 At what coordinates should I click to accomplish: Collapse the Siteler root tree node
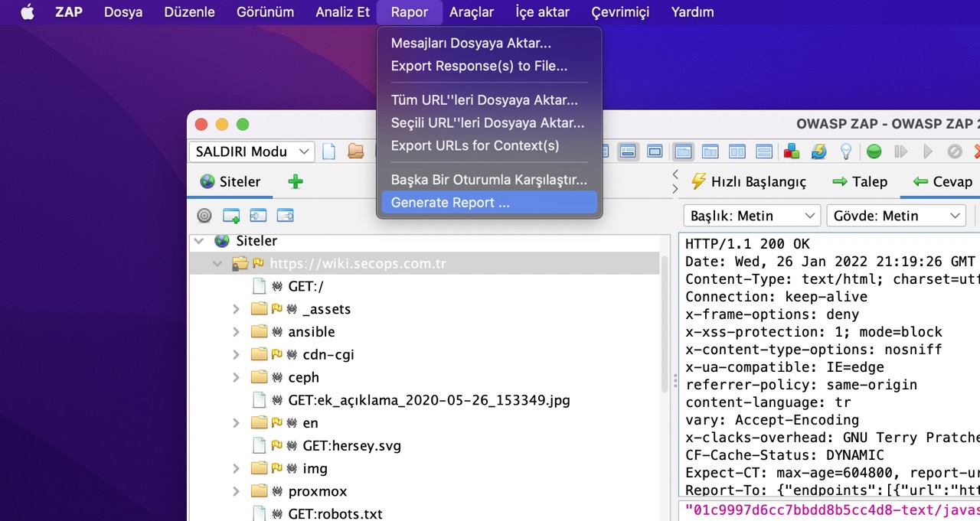pyautogui.click(x=198, y=241)
